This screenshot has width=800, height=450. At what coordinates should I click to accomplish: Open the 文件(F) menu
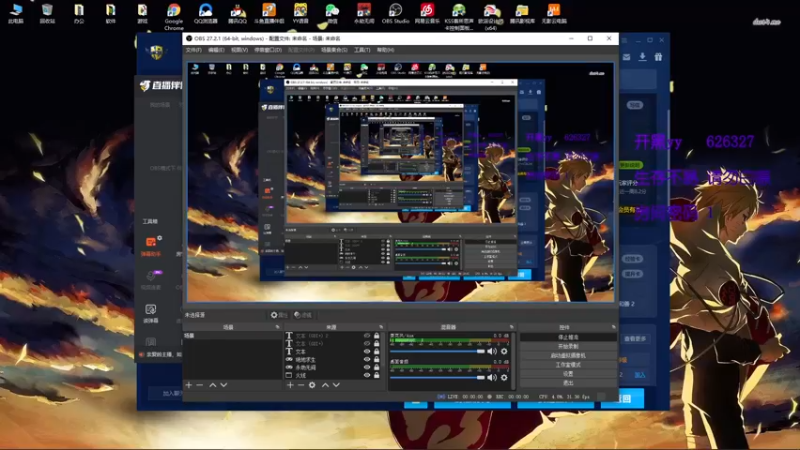(x=193, y=50)
